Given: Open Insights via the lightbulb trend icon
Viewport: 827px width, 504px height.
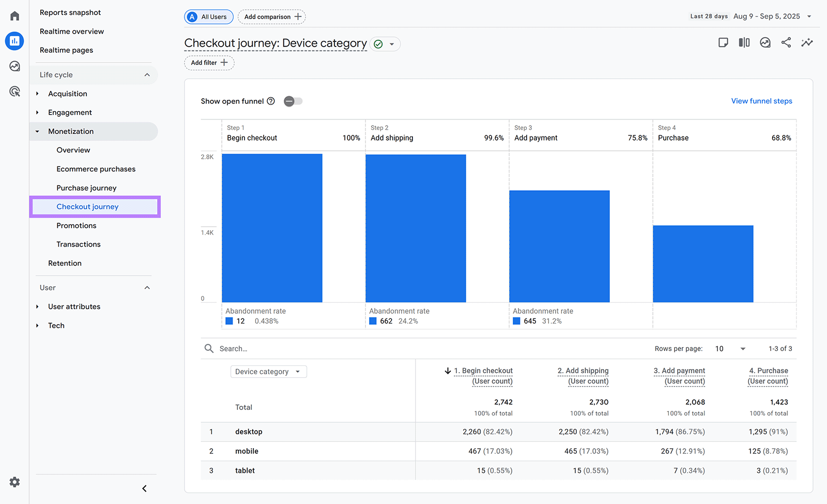Looking at the screenshot, I should pyautogui.click(x=765, y=42).
